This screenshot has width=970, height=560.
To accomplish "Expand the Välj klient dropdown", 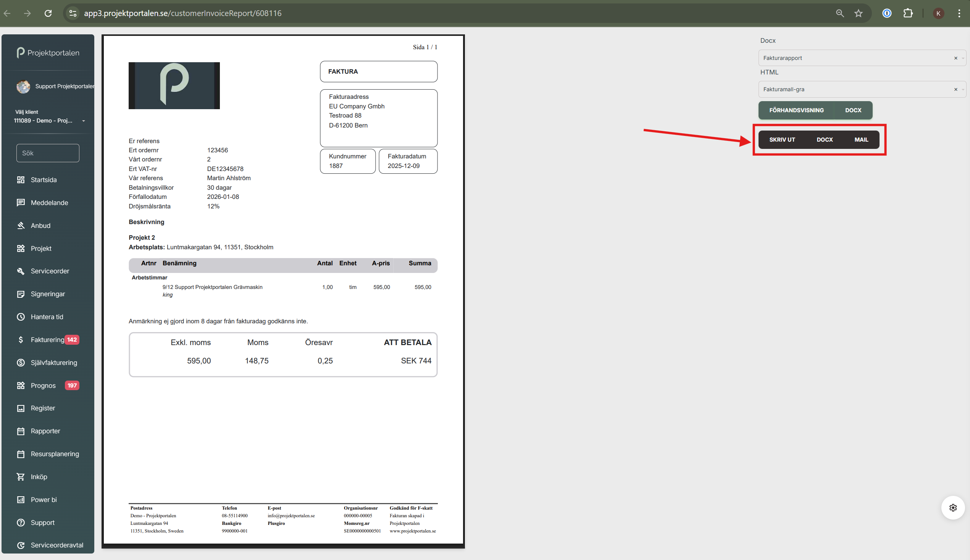I will pyautogui.click(x=84, y=121).
